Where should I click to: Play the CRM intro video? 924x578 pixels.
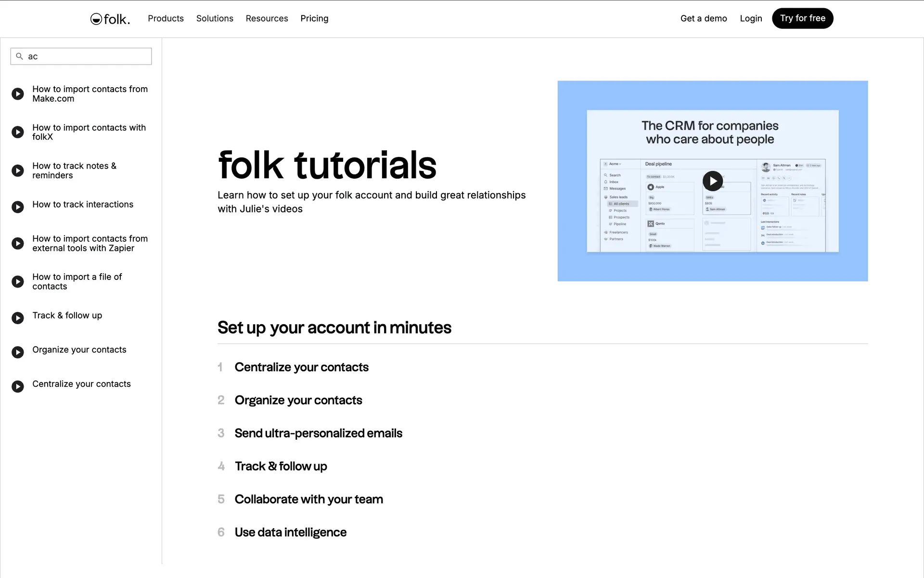pyautogui.click(x=712, y=181)
